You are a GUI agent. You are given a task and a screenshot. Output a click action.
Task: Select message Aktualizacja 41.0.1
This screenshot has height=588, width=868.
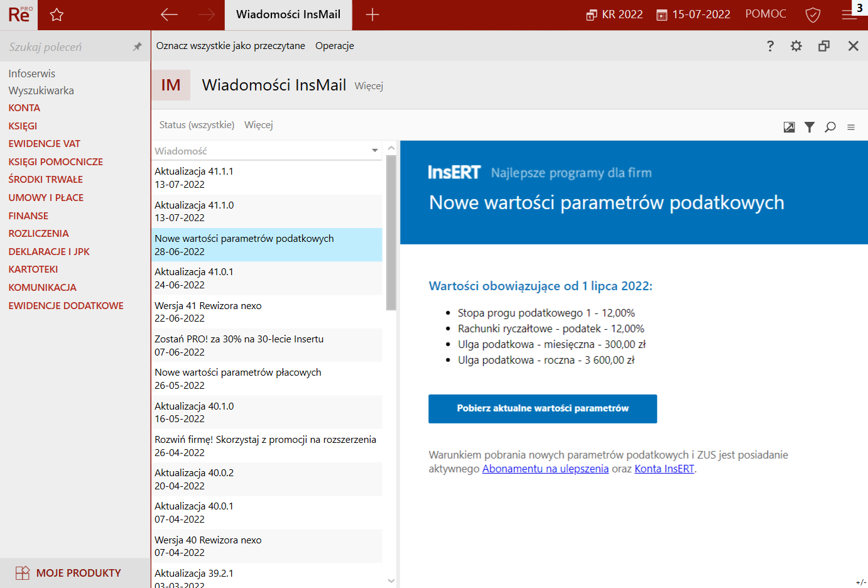point(268,278)
